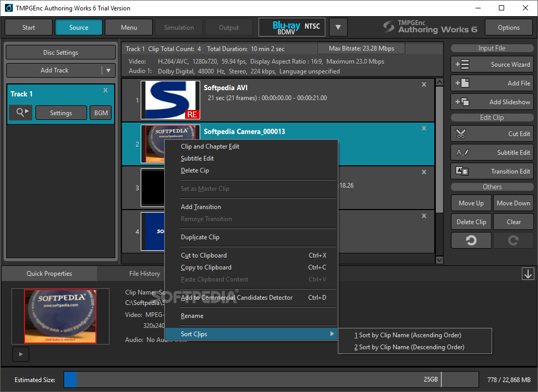Screen dimensions: 538x392
Task: Sort by Clip Name Ascending Order
Action: pyautogui.click(x=414, y=335)
